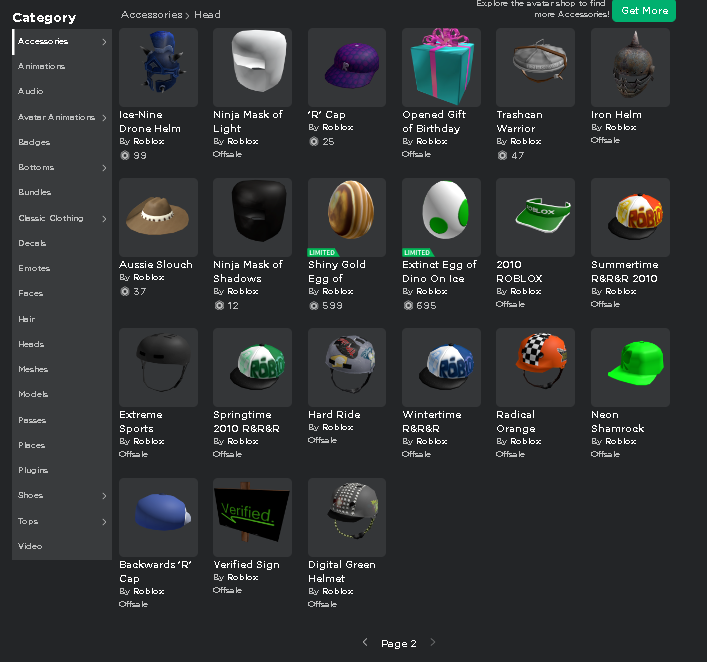Select the Extinct Egg of Dino image
Screen dimensions: 707x662
click(441, 217)
